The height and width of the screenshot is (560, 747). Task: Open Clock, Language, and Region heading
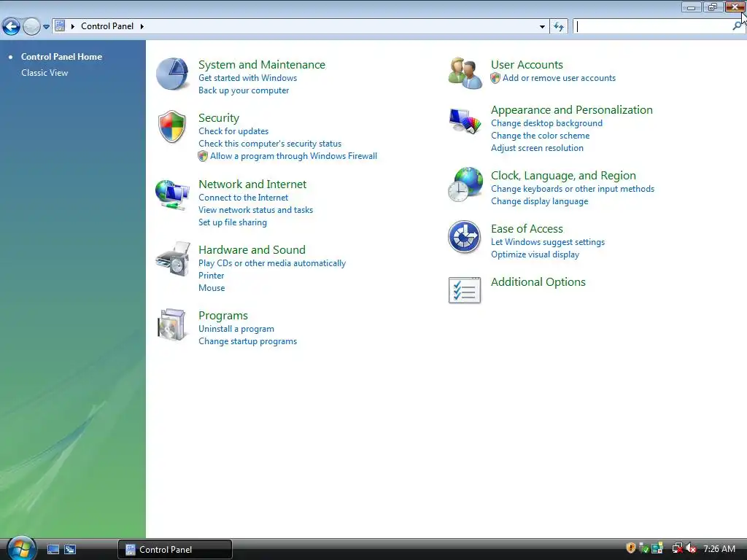(x=563, y=176)
